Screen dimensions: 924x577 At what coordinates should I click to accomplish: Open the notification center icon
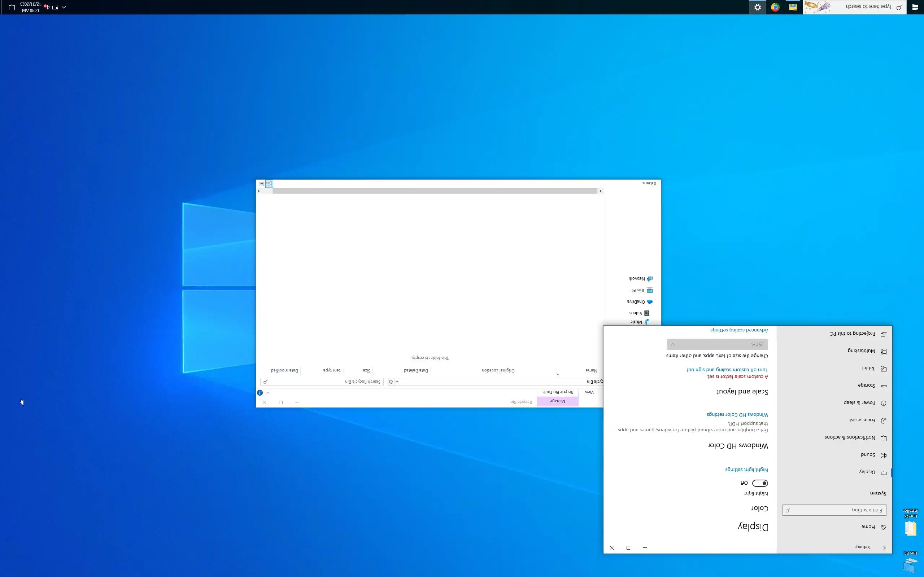(x=12, y=7)
